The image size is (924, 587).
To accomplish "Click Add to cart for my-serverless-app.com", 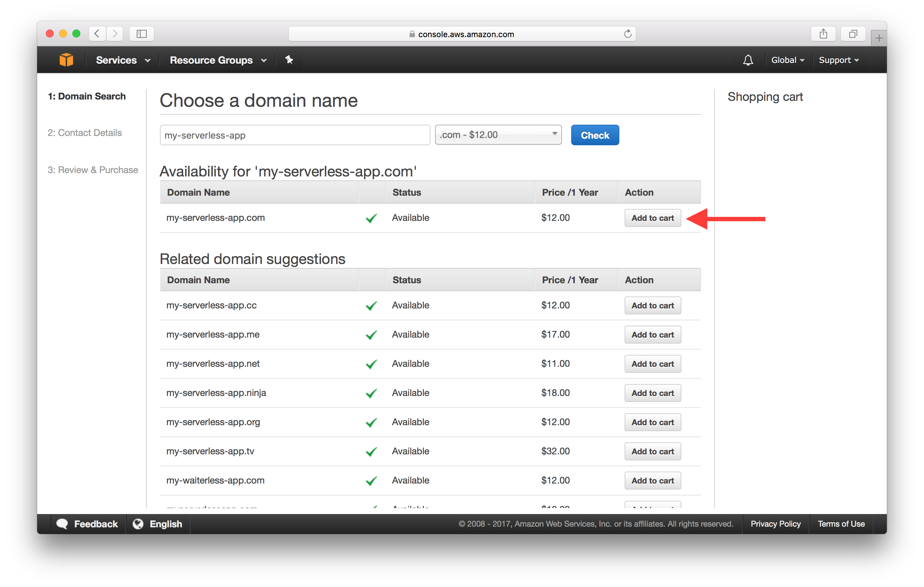I will point(652,217).
